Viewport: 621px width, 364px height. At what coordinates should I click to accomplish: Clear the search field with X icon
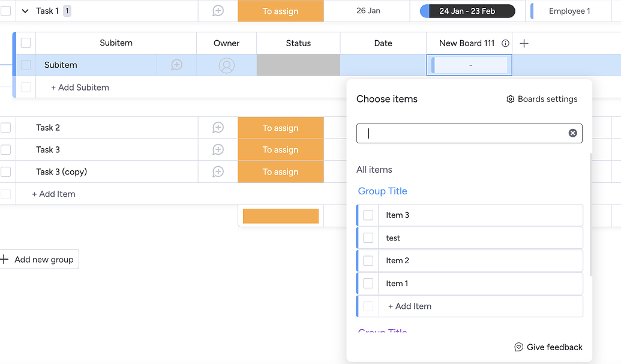tap(572, 133)
